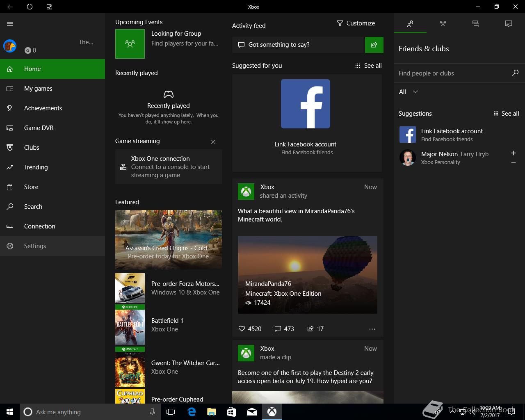Add Major Nelson as friend (plus)
Image resolution: width=525 pixels, height=420 pixels.
pos(514,153)
